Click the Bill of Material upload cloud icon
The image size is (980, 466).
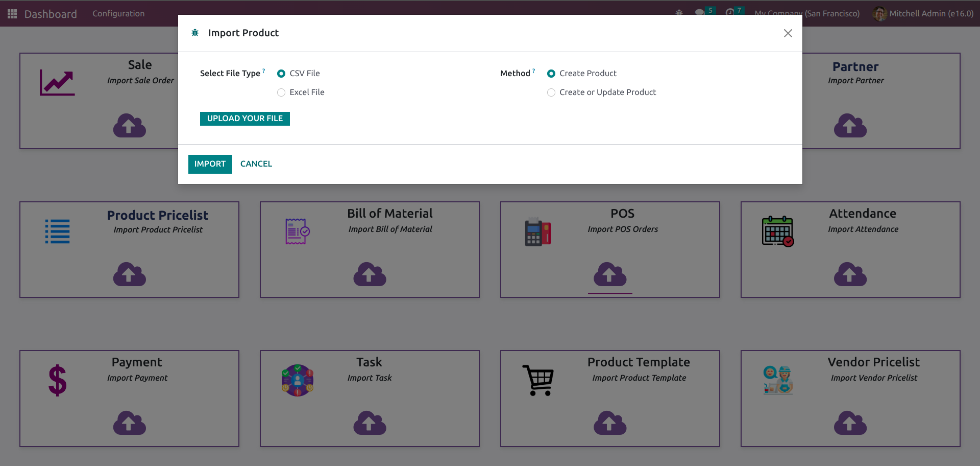370,274
